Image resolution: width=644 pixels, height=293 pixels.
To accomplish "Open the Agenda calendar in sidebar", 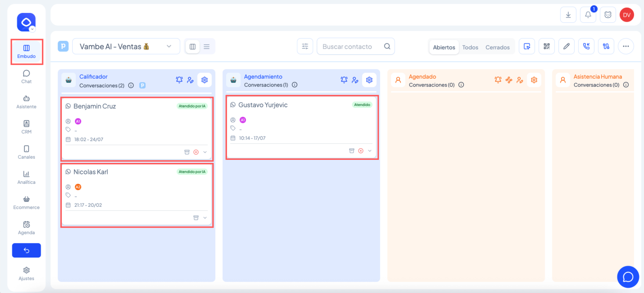I will click(x=26, y=227).
